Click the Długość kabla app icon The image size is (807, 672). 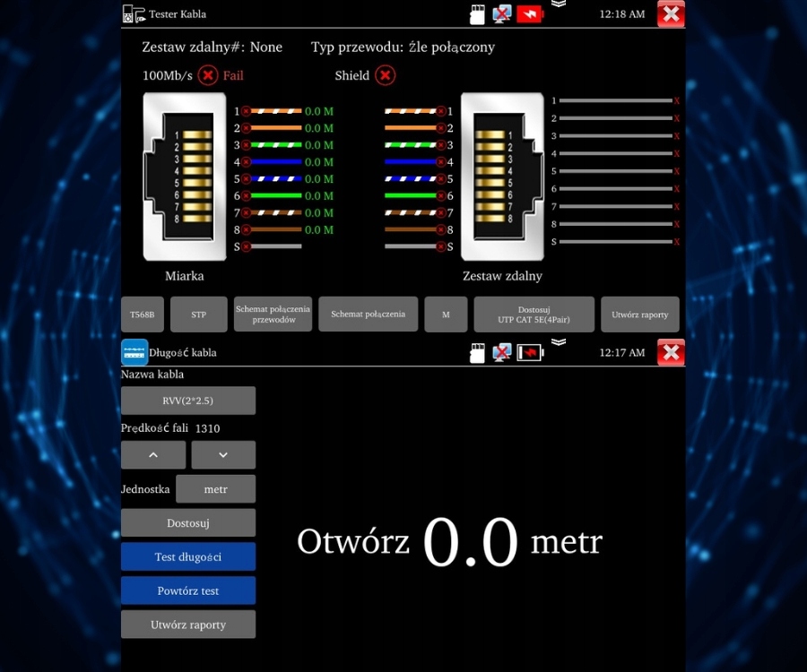[x=134, y=352]
